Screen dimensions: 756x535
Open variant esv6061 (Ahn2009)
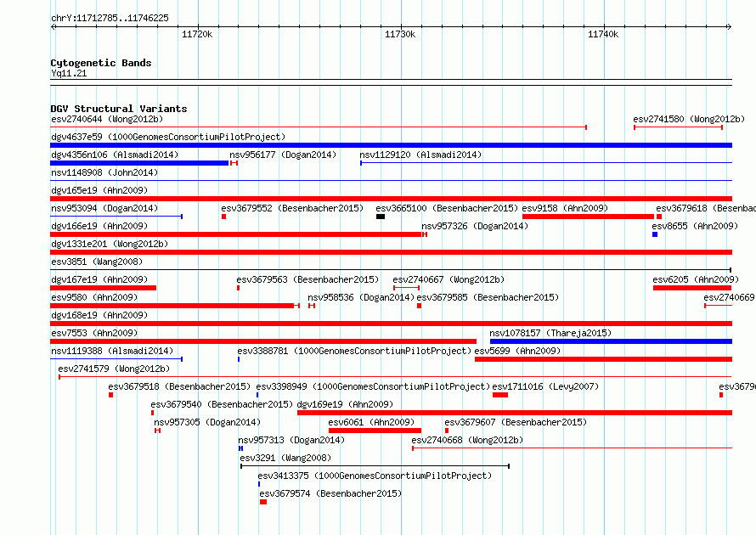(371, 422)
